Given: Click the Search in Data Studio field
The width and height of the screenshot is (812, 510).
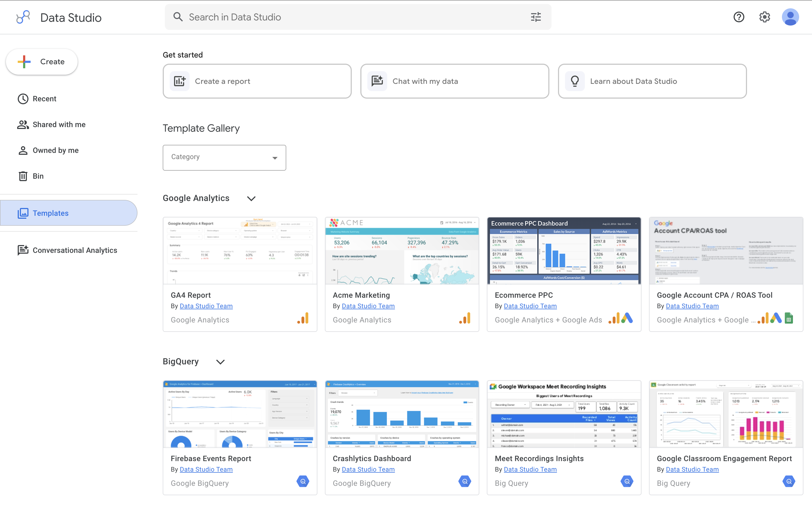Looking at the screenshot, I should tap(358, 17).
